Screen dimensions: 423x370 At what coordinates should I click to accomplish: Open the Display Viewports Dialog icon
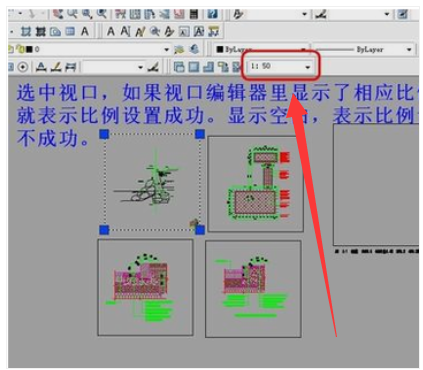click(x=179, y=67)
